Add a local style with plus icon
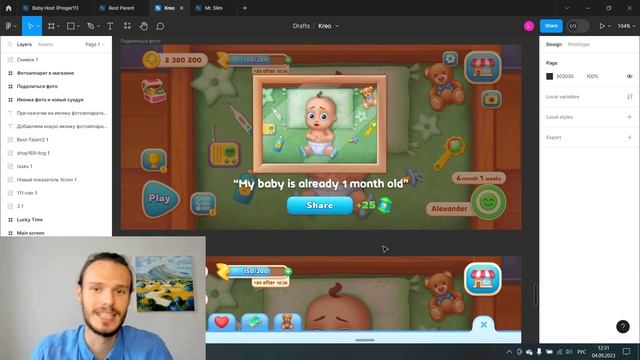Screen dimensions: 640x360 (x=629, y=117)
